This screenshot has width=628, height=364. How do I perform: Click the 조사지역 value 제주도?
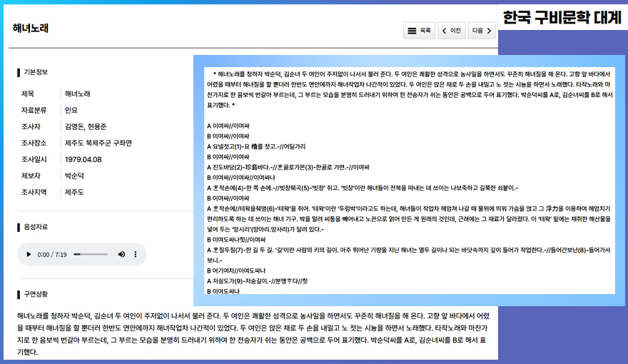coord(74,192)
